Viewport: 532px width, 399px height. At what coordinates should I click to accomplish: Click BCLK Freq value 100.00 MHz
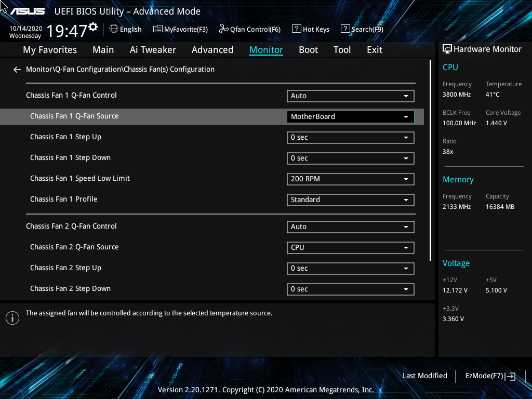(x=459, y=123)
